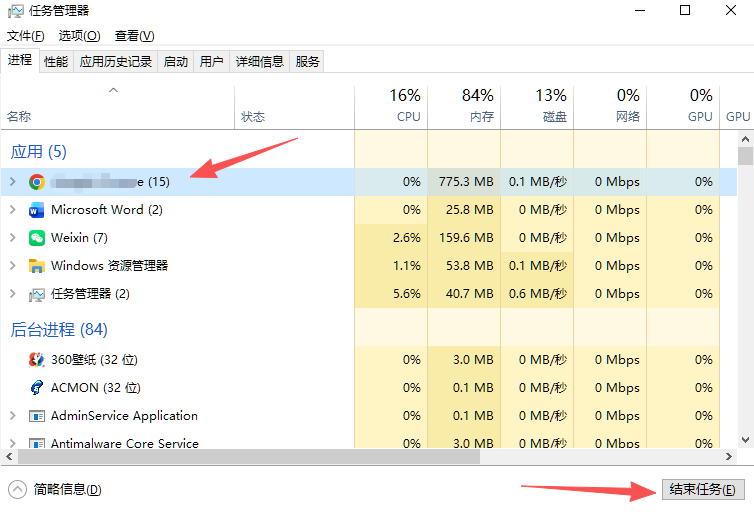Switch to the 应用历史记录 tab

[x=115, y=62]
